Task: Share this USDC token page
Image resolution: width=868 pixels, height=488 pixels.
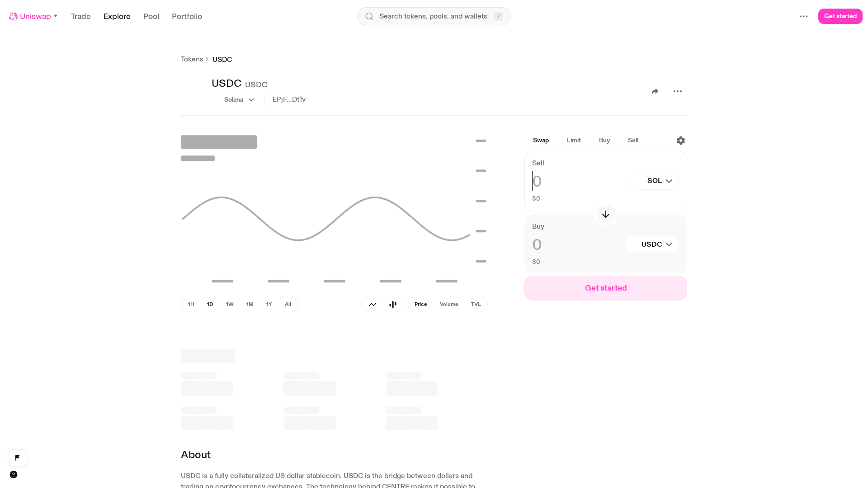Action: pos(655,91)
